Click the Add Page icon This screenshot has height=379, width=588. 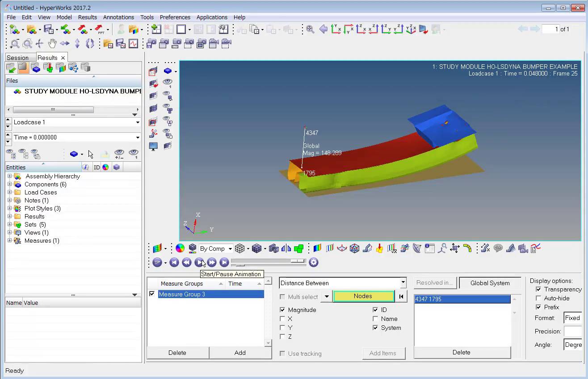click(x=156, y=29)
